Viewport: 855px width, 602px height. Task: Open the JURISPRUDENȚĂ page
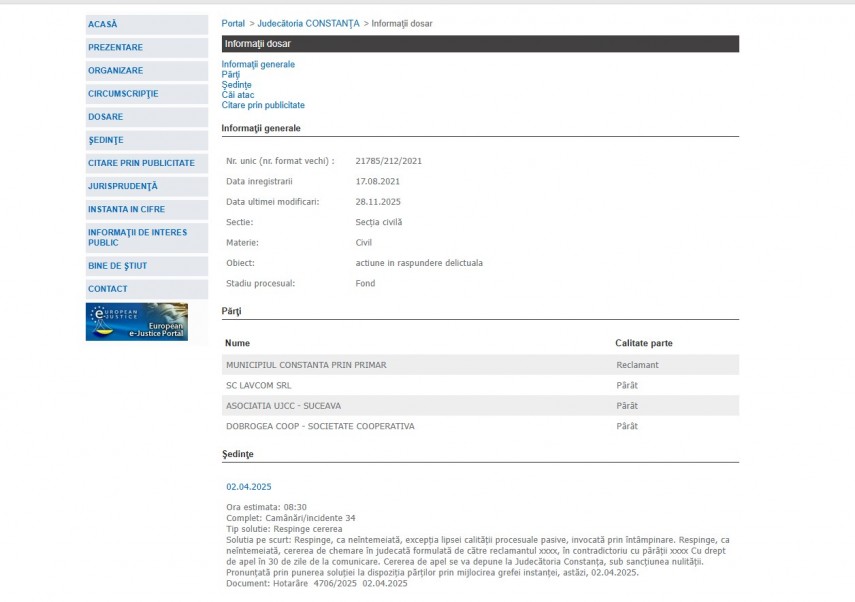tap(123, 186)
